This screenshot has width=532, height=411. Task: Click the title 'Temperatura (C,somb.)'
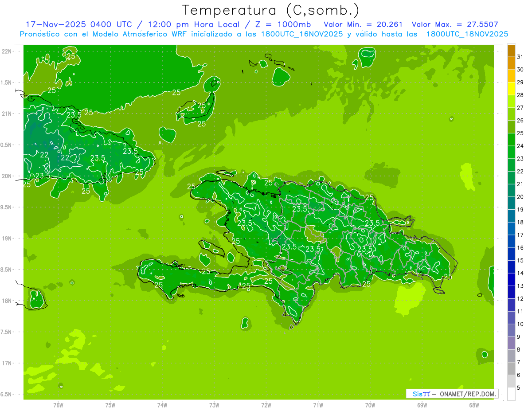tap(271, 10)
